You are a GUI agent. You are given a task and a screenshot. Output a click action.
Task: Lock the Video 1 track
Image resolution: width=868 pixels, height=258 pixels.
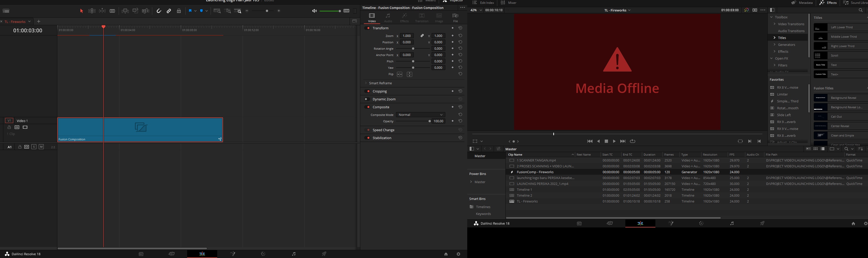pyautogui.click(x=9, y=128)
